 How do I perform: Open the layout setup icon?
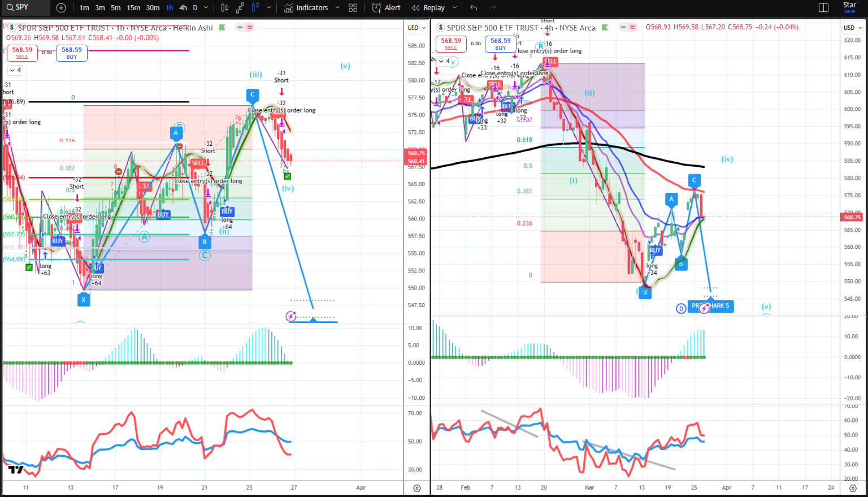coord(823,8)
